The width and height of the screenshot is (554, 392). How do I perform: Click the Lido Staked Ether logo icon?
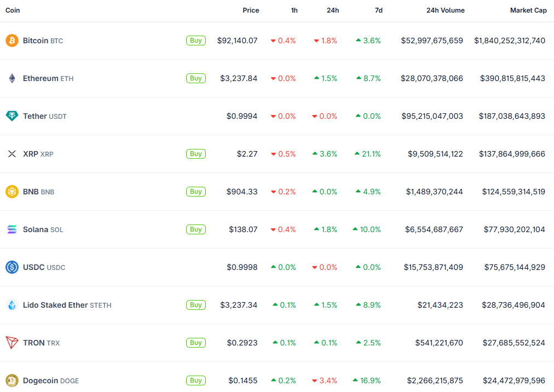(x=12, y=305)
